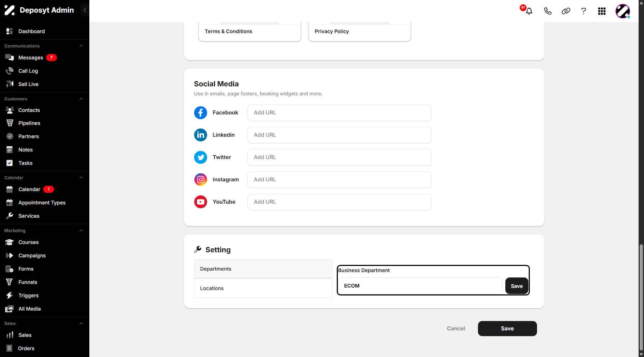Collapse the sidebar with the arrow button
The width and height of the screenshot is (644, 357).
click(x=85, y=10)
